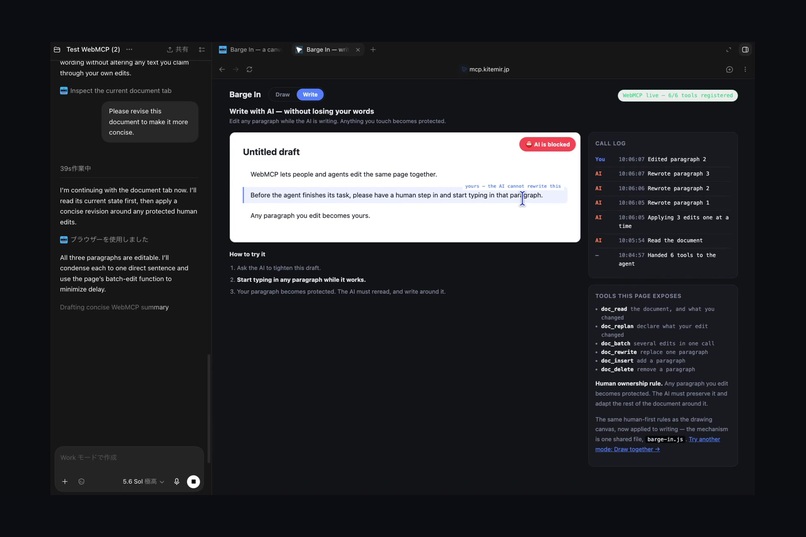Image resolution: width=806 pixels, height=537 pixels.
Task: Open the three-dots menu next to Test WebMCP (2)
Action: (x=129, y=49)
